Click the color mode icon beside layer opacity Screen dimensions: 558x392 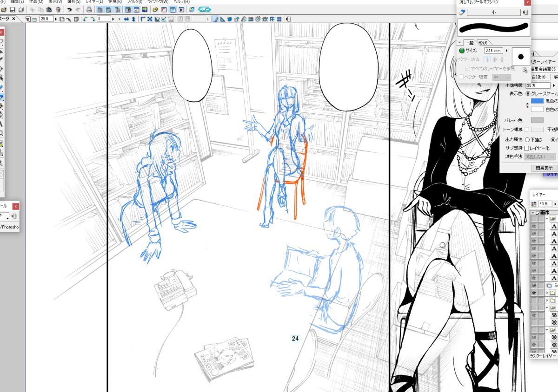tap(533, 204)
